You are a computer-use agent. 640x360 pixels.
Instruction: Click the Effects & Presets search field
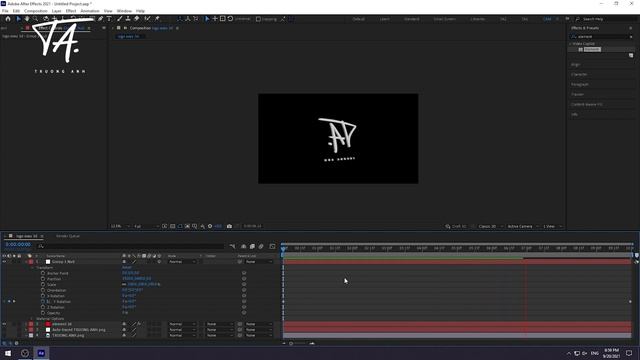click(602, 37)
